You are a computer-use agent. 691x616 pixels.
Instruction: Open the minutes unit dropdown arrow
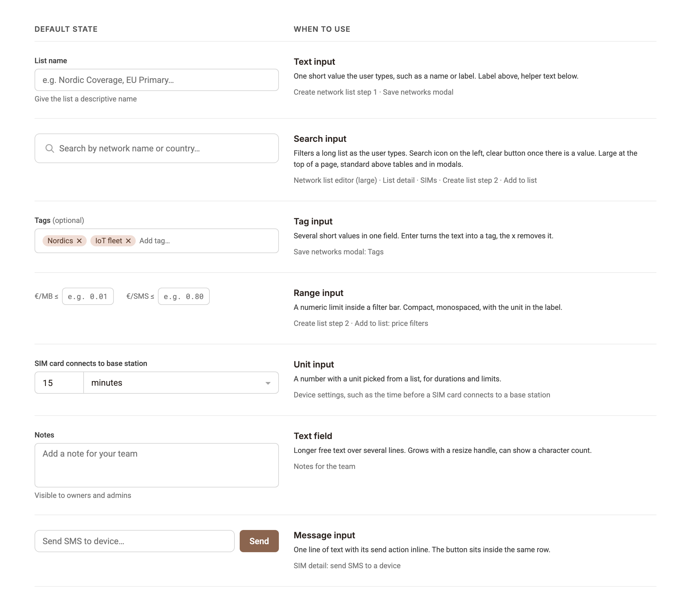click(x=268, y=383)
